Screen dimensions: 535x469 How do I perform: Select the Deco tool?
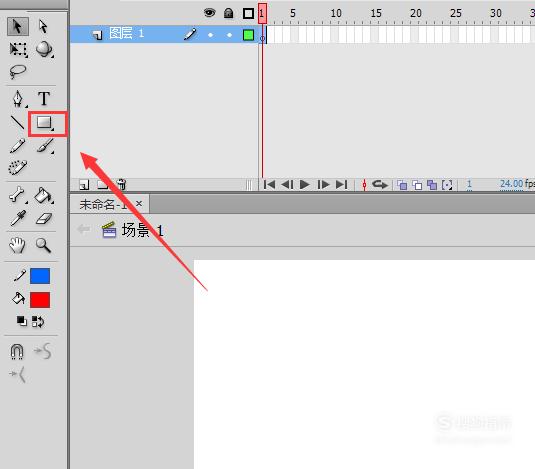(x=18, y=167)
